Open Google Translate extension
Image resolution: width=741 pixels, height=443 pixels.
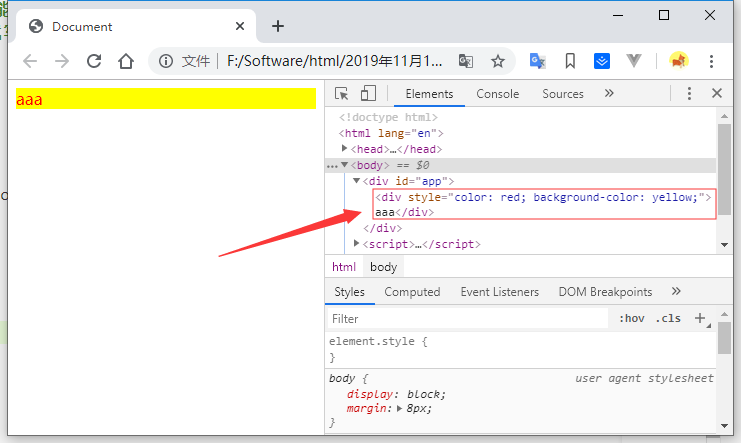tap(537, 61)
